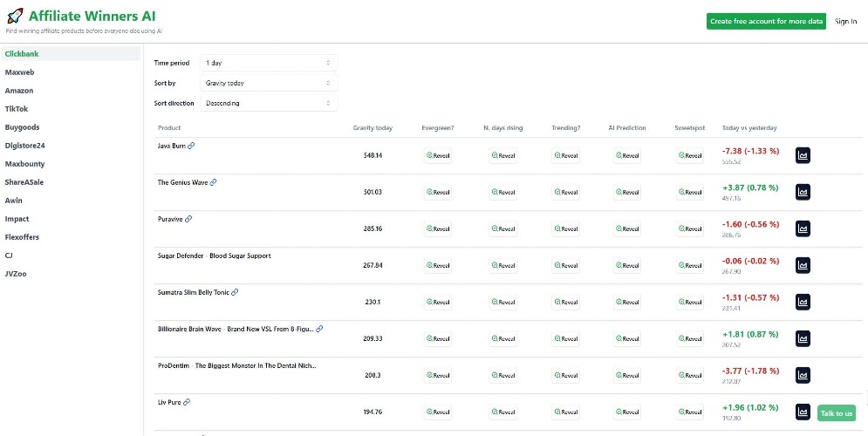Screen dimensions: 868x436
Task: Click the Trending? column header
Action: pos(566,128)
